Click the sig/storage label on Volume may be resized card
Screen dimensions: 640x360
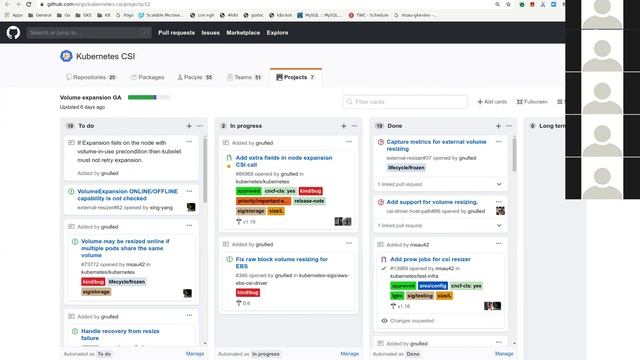pos(96,292)
